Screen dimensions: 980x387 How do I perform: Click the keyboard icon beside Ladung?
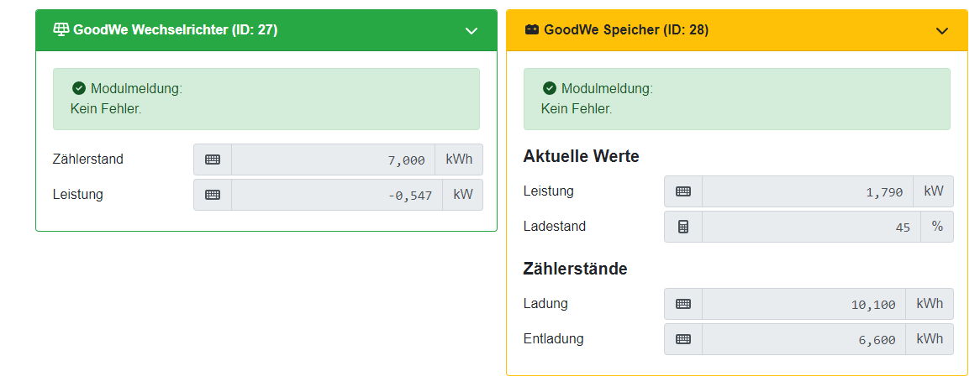pyautogui.click(x=683, y=304)
